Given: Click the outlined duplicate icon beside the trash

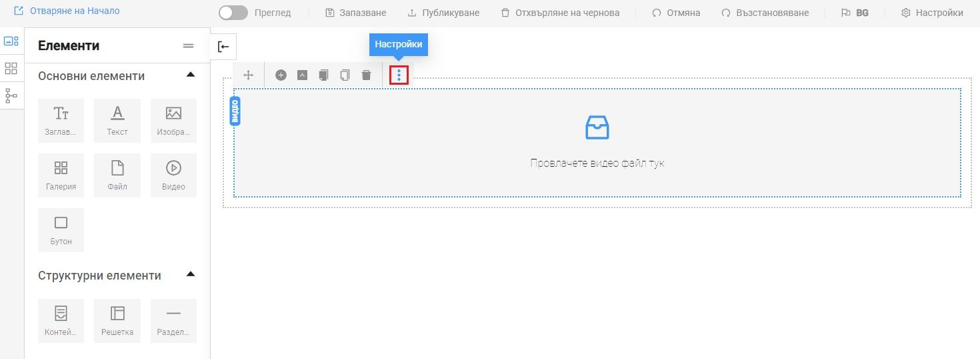Looking at the screenshot, I should (x=345, y=75).
